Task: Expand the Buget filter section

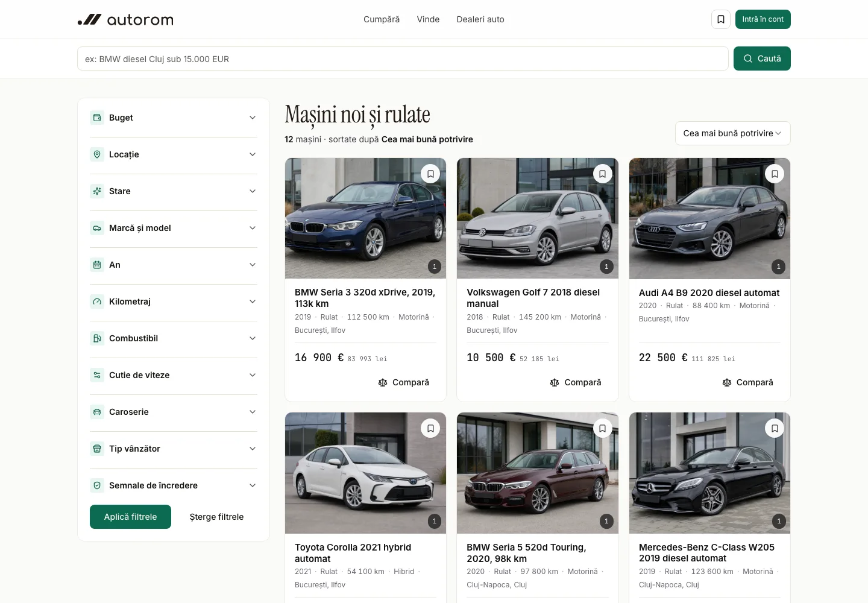Action: [174, 118]
